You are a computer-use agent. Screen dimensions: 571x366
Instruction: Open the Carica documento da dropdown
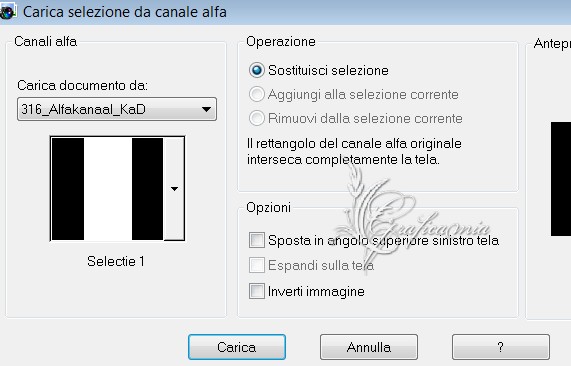117,109
